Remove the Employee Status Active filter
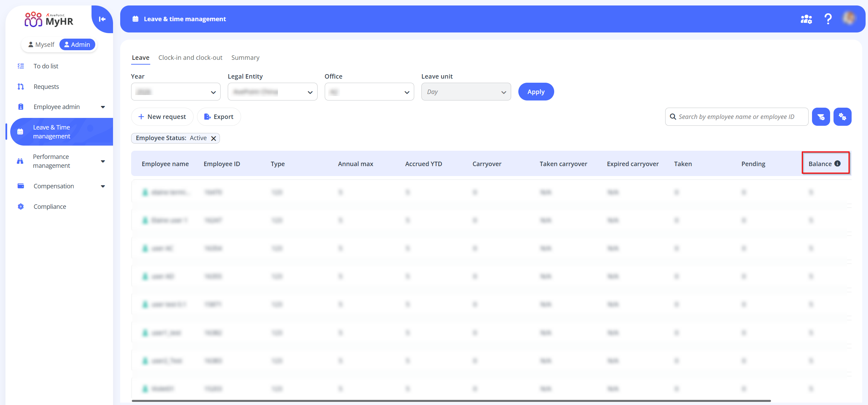 [214, 138]
